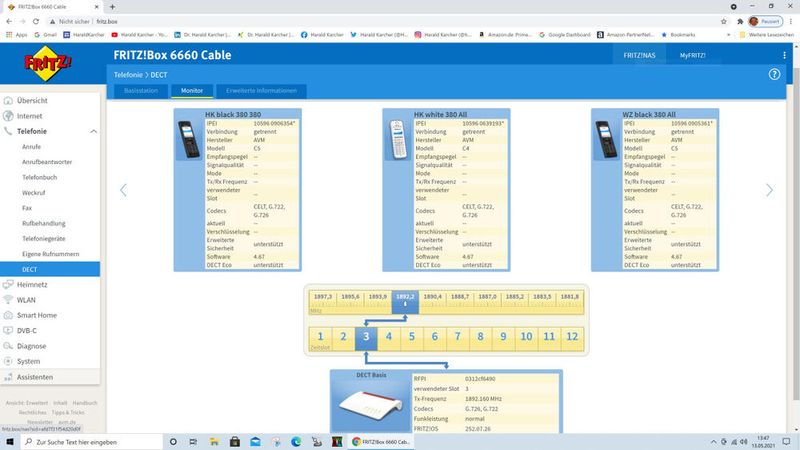Open the Mail app from the taskbar
800x450 pixels.
tap(255, 442)
